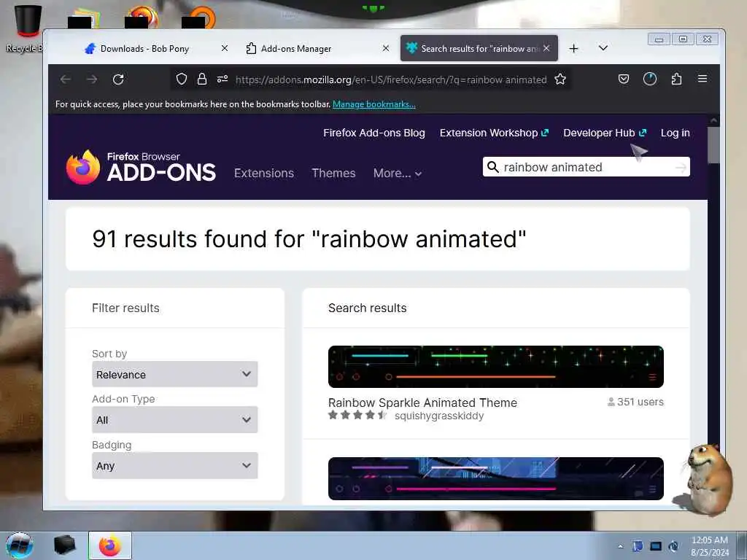The height and width of the screenshot is (560, 747).
Task: Open Developer Hub link
Action: [605, 133]
